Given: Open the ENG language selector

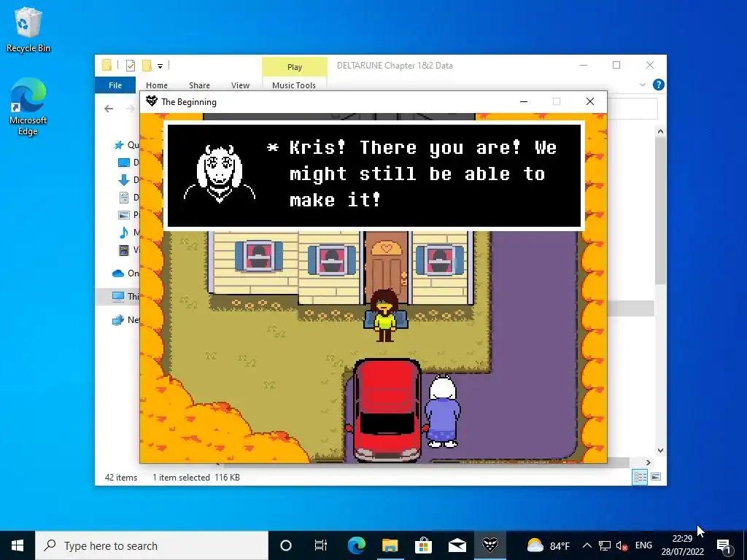Looking at the screenshot, I should [643, 545].
